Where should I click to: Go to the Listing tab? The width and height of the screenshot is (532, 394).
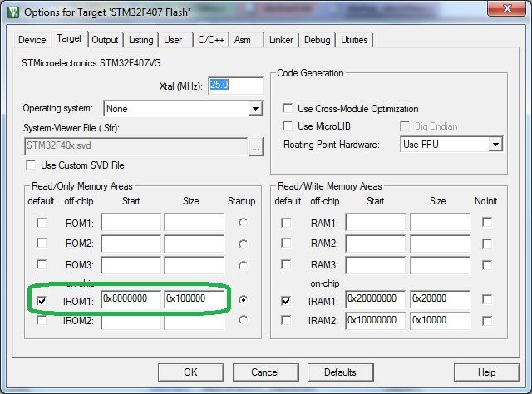[140, 40]
